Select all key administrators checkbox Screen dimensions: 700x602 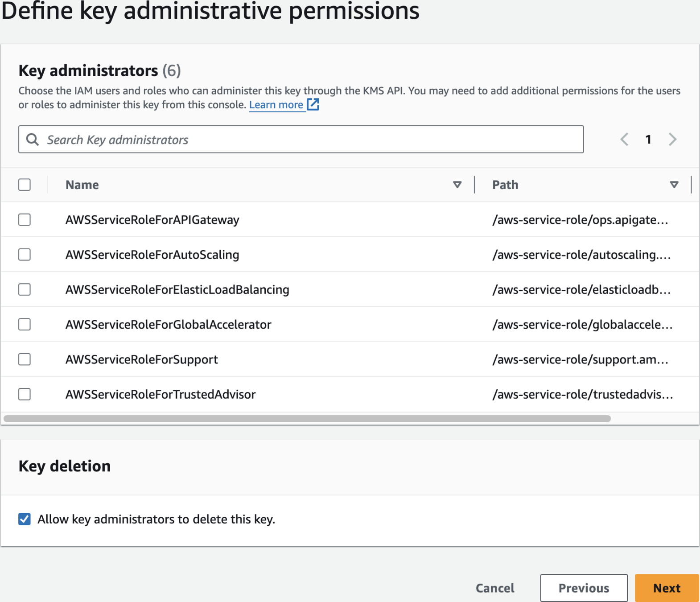click(25, 185)
